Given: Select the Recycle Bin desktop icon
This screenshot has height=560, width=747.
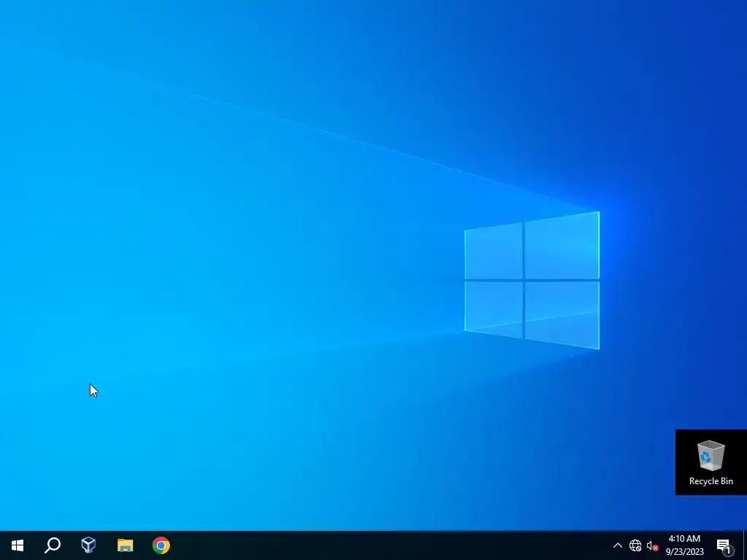Looking at the screenshot, I should [x=711, y=462].
